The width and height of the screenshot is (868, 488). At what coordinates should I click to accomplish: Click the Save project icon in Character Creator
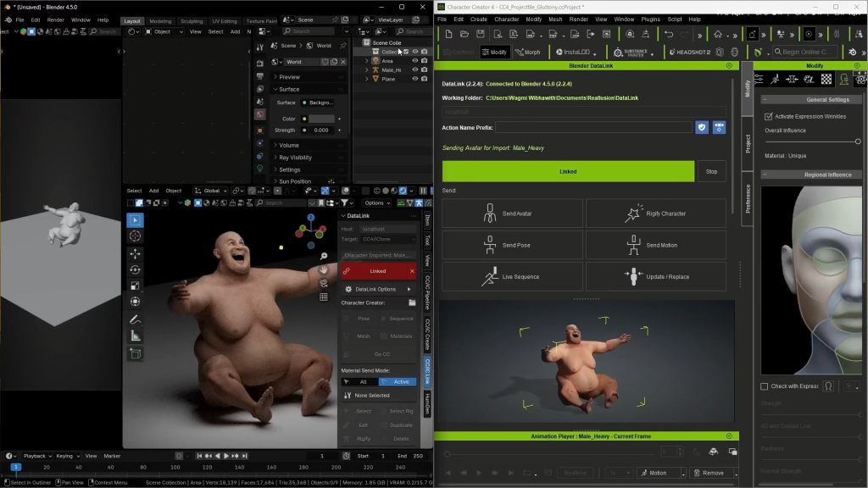(x=481, y=34)
